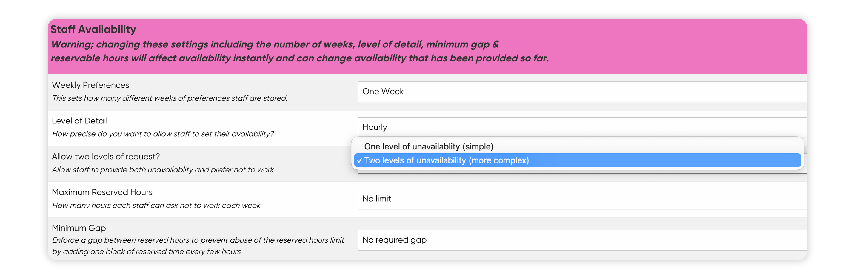Click the Staff Availability heading
Screen dimensions: 868x278
93,29
